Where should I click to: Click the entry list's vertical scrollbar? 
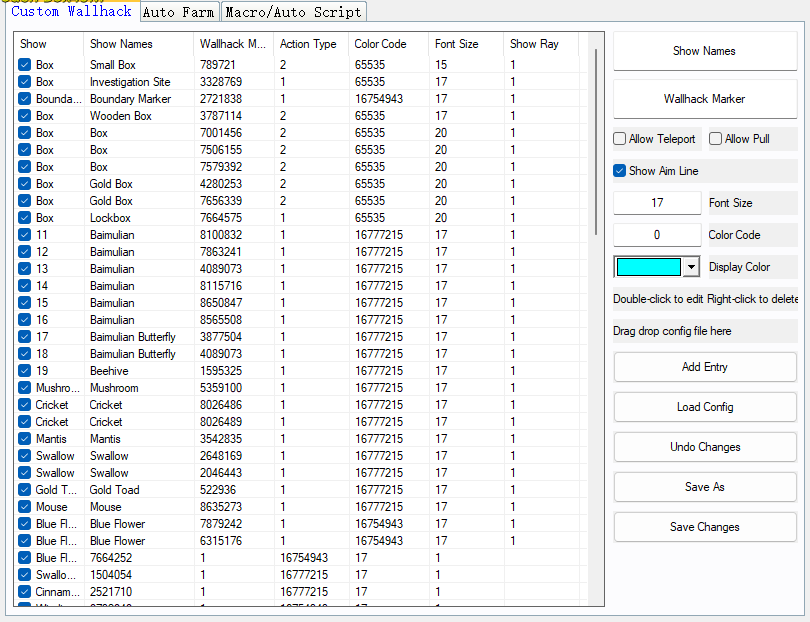(x=596, y=140)
